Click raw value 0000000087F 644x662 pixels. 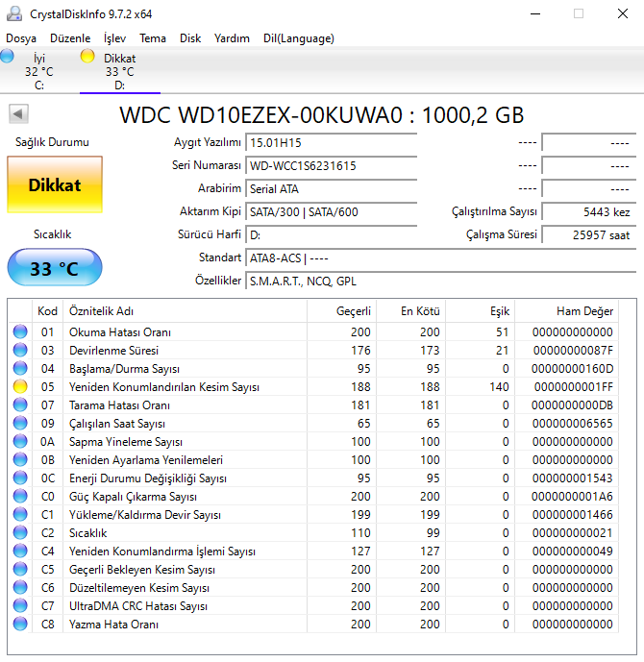coord(573,351)
